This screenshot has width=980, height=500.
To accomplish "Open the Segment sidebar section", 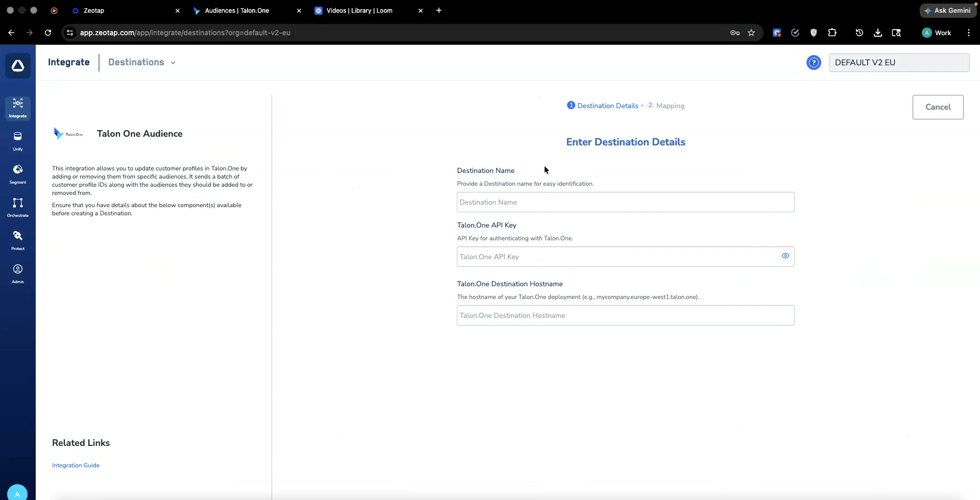I will (x=18, y=174).
